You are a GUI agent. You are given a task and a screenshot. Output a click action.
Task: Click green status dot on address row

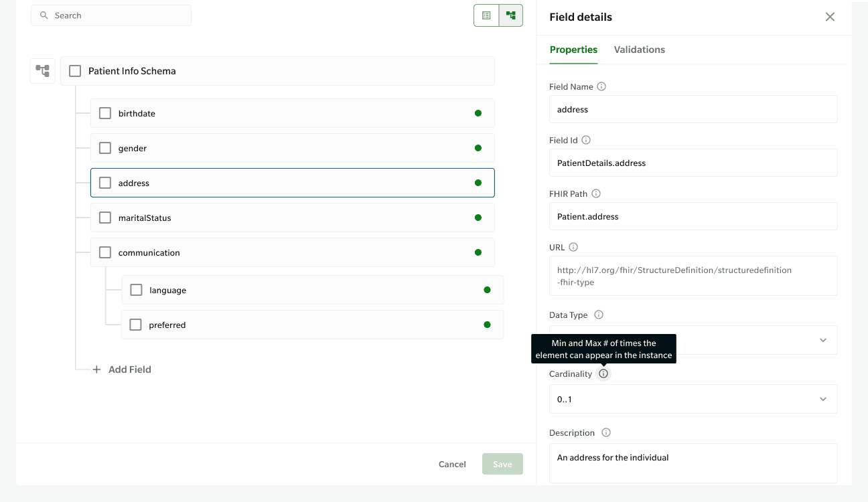478,183
